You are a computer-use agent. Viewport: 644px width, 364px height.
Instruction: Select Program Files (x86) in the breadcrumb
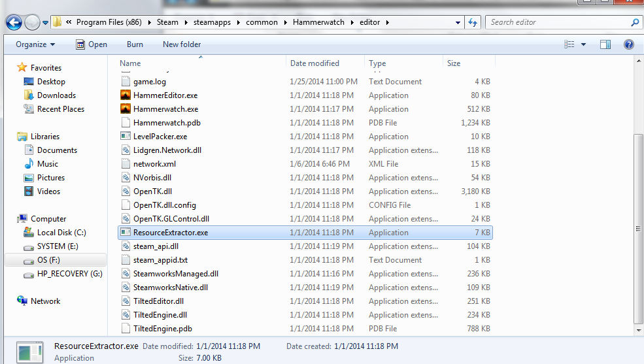(x=109, y=22)
